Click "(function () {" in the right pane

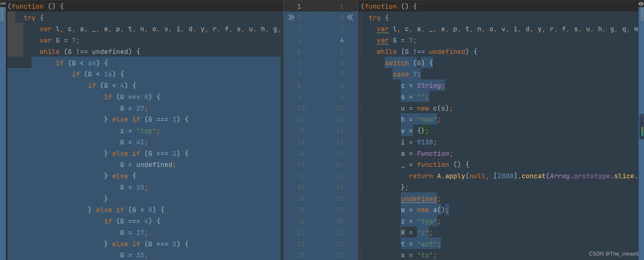[x=389, y=6]
